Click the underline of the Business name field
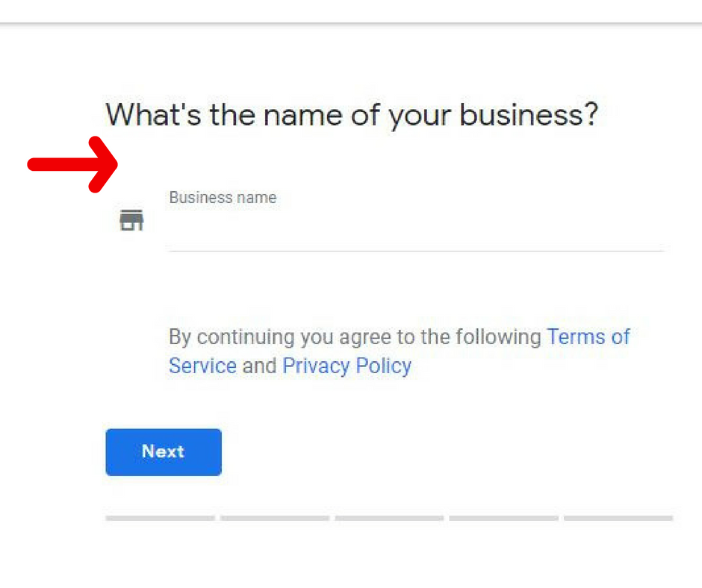Image resolution: width=702 pixels, height=588 pixels. coord(415,251)
